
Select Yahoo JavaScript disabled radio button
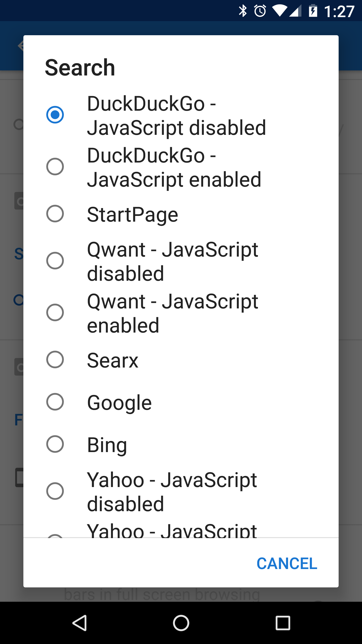[x=55, y=491]
